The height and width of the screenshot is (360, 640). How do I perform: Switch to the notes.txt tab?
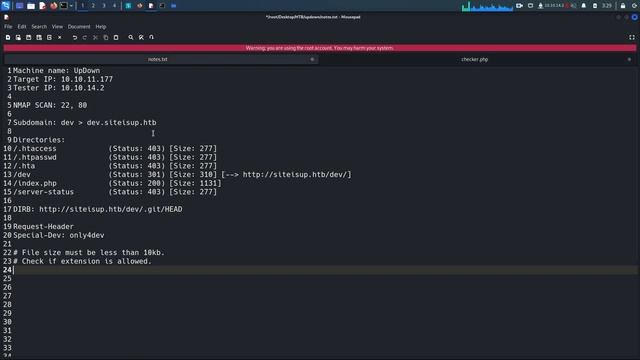[x=158, y=59]
